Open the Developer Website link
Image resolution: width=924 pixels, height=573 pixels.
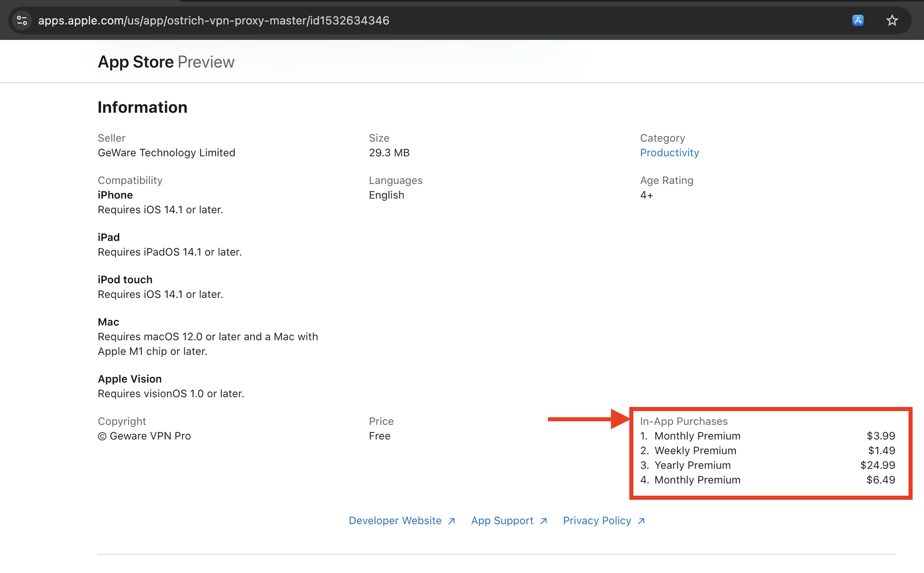395,521
